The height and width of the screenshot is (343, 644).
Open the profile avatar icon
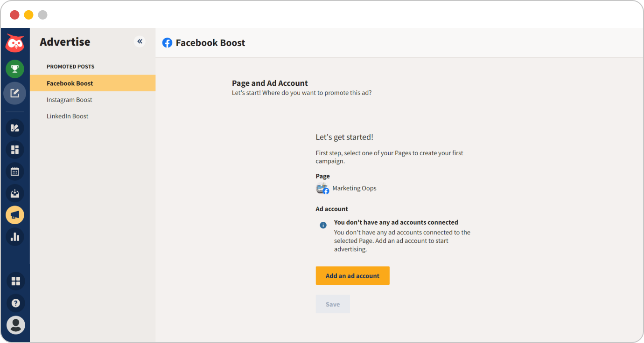[x=16, y=325]
